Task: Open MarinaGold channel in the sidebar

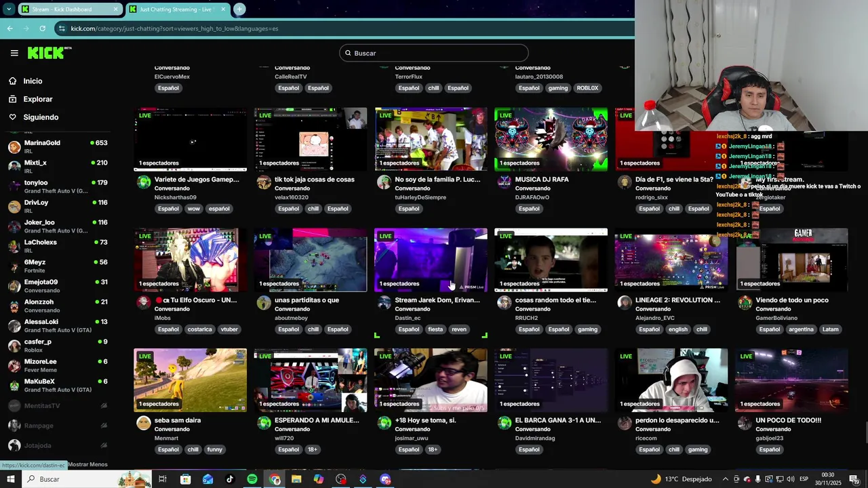Action: coord(58,146)
